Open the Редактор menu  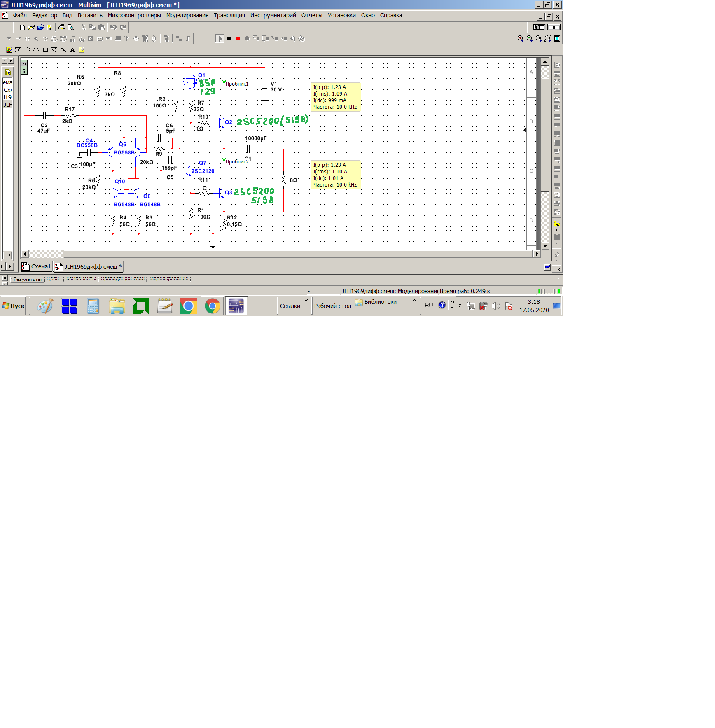[44, 16]
